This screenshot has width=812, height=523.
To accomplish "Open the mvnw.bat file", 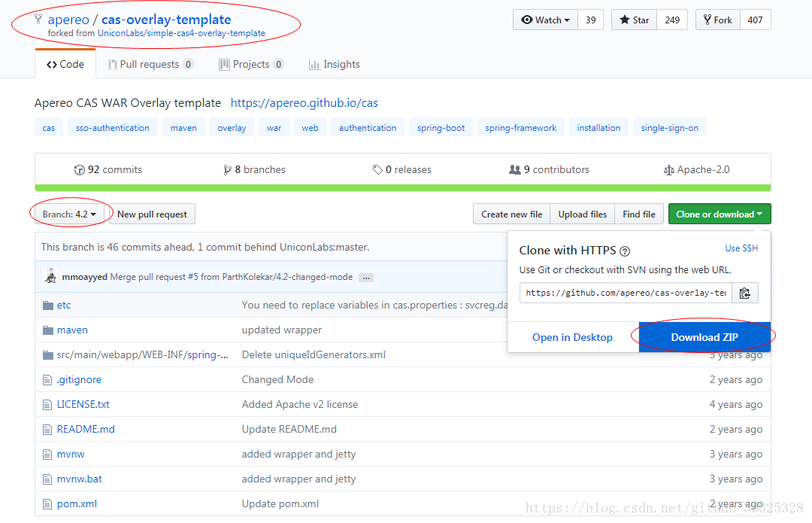I will (79, 479).
